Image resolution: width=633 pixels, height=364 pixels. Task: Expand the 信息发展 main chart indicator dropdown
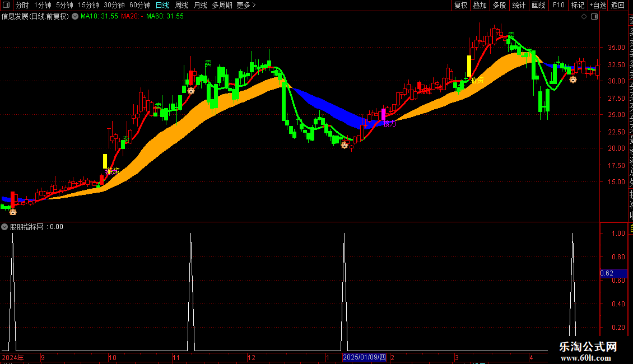pyautogui.click(x=75, y=17)
